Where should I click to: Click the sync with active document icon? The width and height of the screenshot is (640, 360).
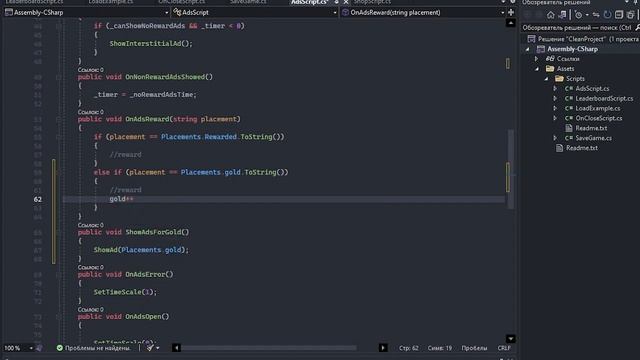pyautogui.click(x=596, y=15)
